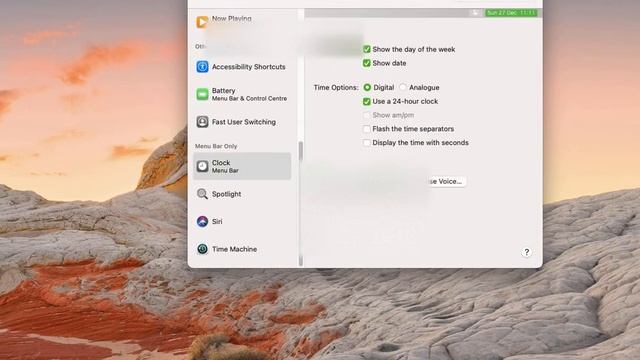The width and height of the screenshot is (640, 360).
Task: Click the green Battery icon
Action: (202, 94)
